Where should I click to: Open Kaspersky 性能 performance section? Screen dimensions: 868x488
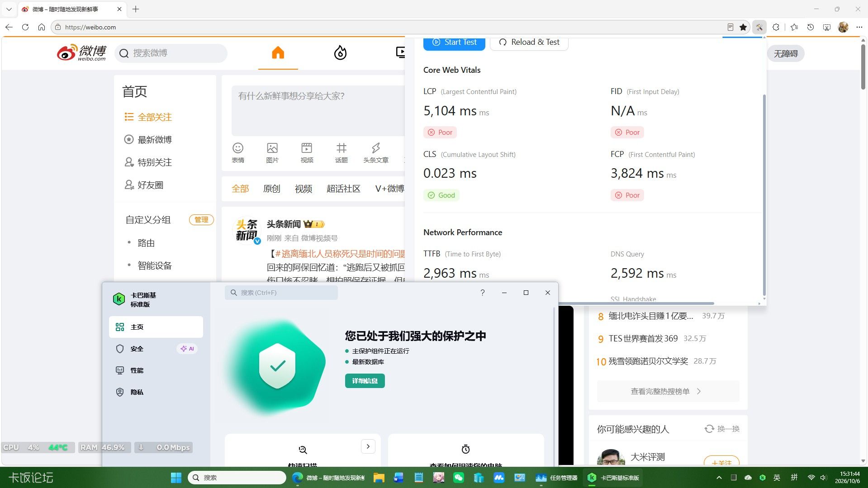coord(156,370)
